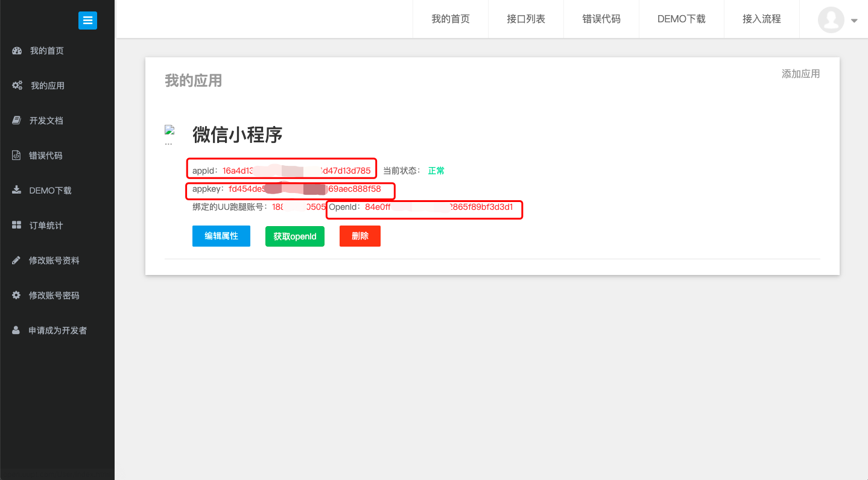Click the gears icon beside 我的应用
The image size is (868, 480).
(x=17, y=86)
